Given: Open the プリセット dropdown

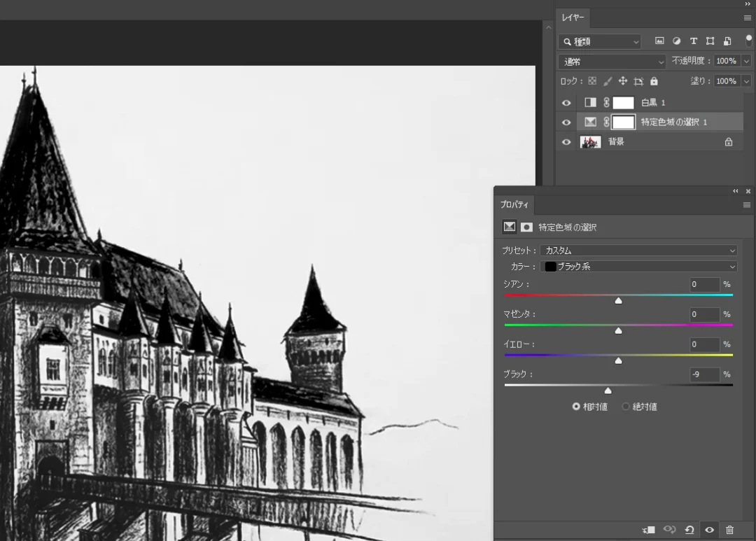Looking at the screenshot, I should (638, 251).
